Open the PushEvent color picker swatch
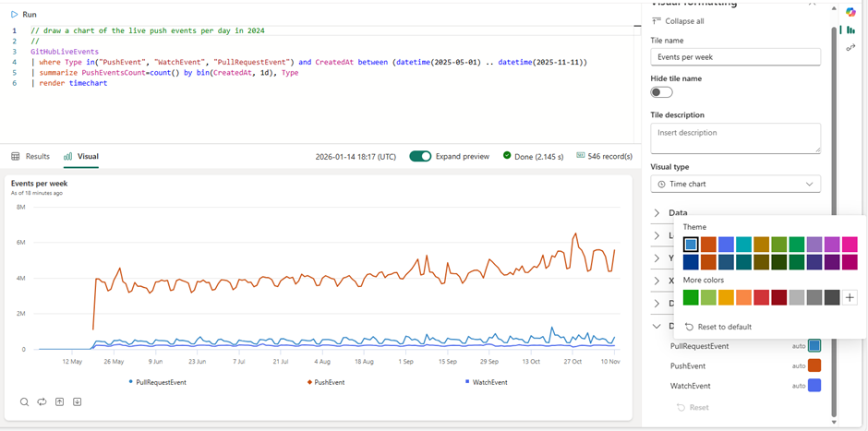 [814, 365]
